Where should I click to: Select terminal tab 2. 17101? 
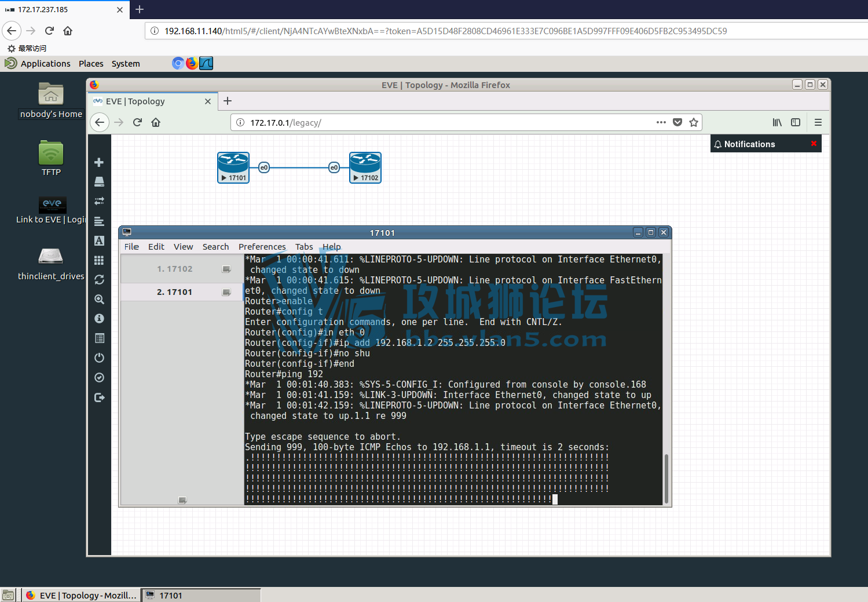click(182, 292)
